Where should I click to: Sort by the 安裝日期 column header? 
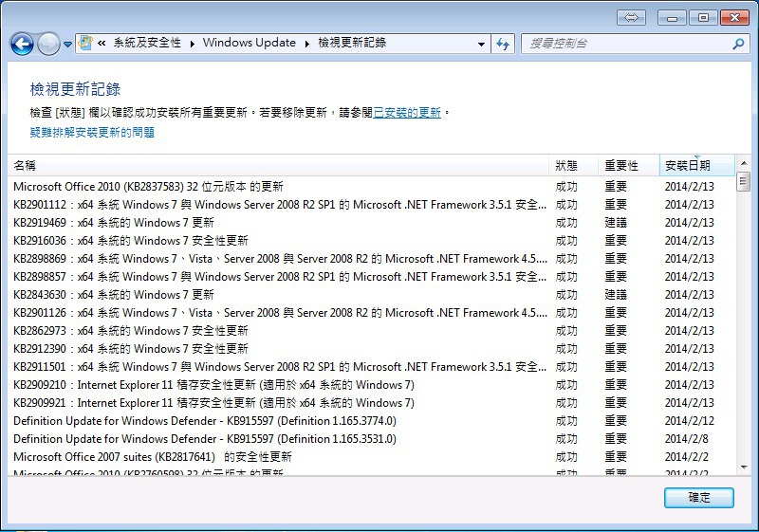tap(697, 166)
